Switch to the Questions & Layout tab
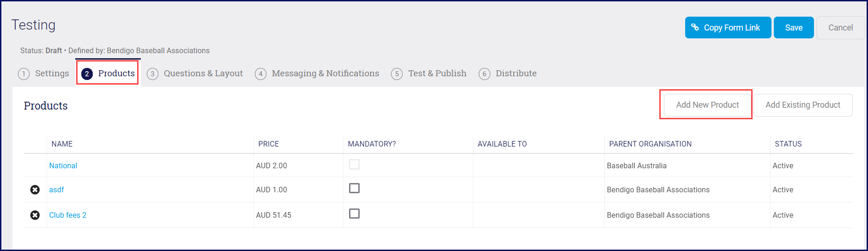Viewport: 868px width, 251px height. 203,73
